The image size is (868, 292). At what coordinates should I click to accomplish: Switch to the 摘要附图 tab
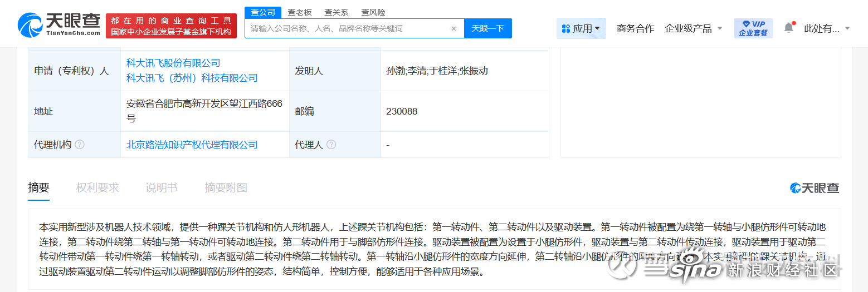(x=226, y=188)
